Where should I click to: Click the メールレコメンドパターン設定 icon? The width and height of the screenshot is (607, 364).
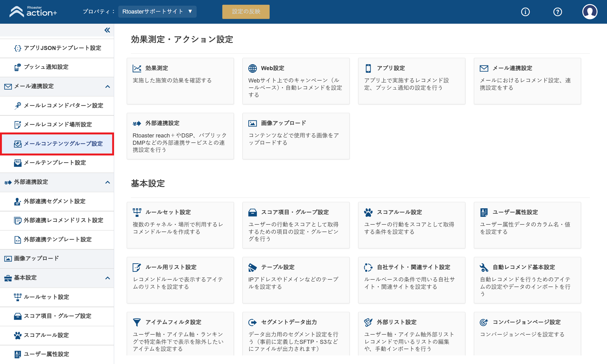(x=17, y=105)
